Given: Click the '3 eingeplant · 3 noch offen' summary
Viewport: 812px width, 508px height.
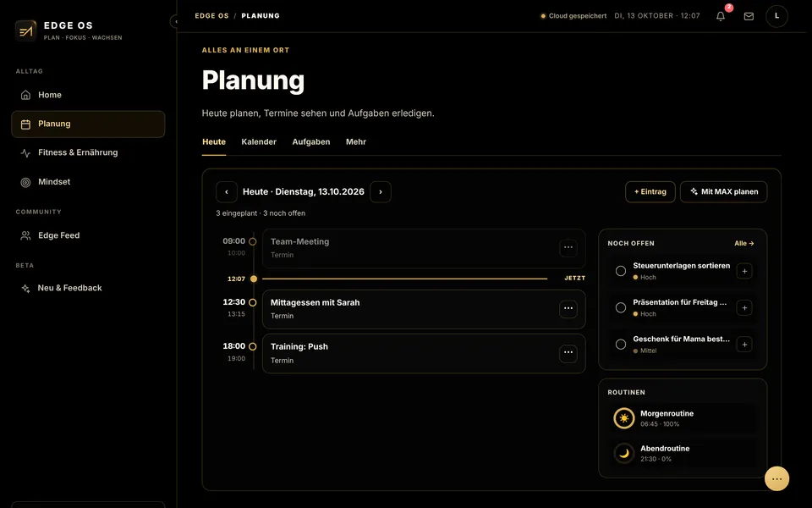Looking at the screenshot, I should click(261, 213).
